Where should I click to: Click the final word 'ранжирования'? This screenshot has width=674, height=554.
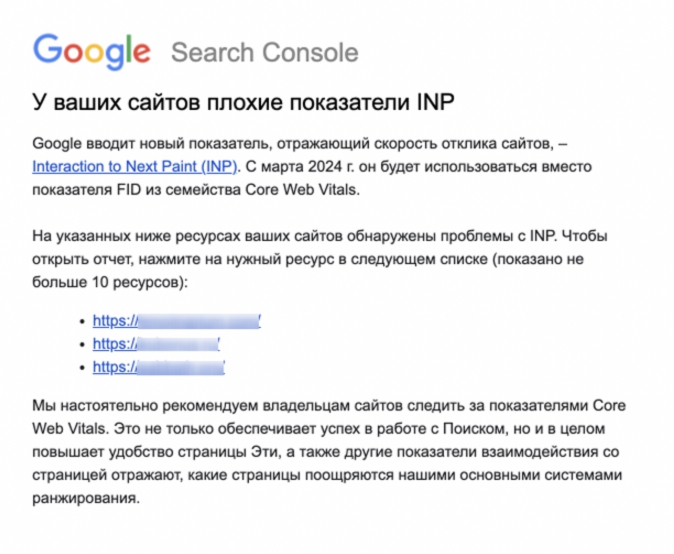(x=86, y=498)
